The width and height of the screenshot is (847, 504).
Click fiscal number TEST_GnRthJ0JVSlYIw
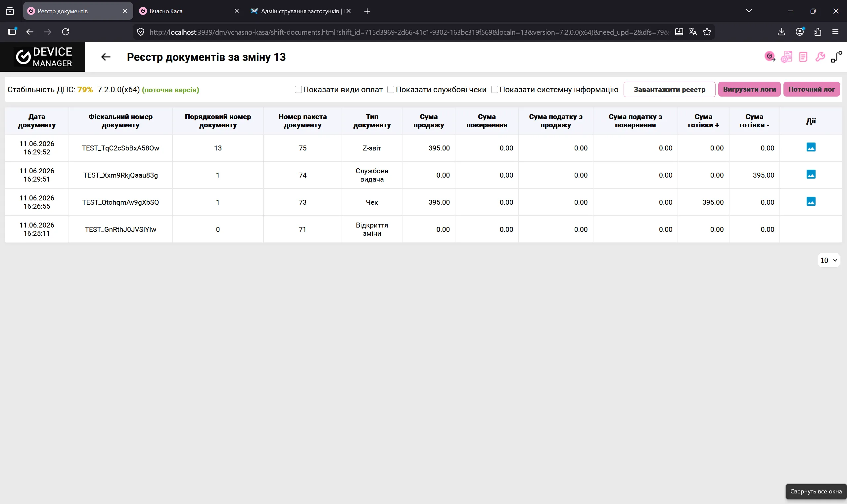point(121,230)
